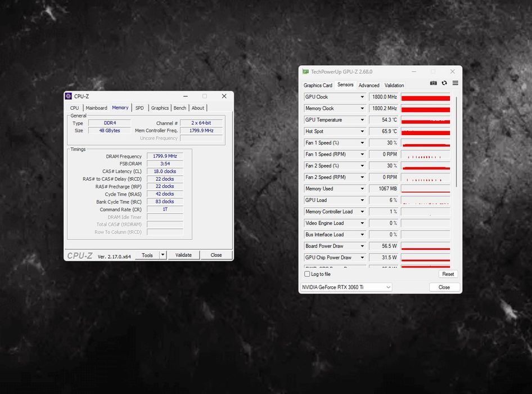This screenshot has height=394, width=532.
Task: Click the Validate button in CPU-Z
Action: (183, 255)
